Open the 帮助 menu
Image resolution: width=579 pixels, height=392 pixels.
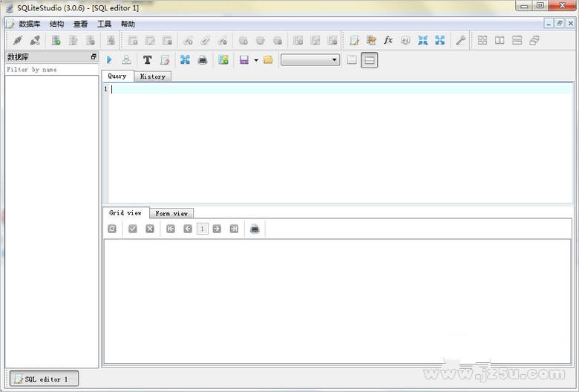(x=128, y=24)
